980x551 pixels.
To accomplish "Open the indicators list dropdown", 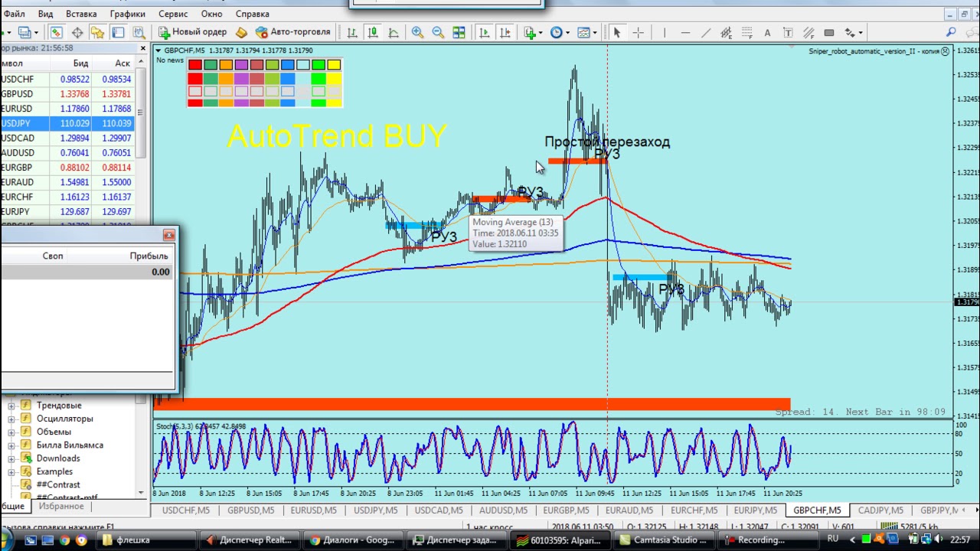I will (533, 32).
